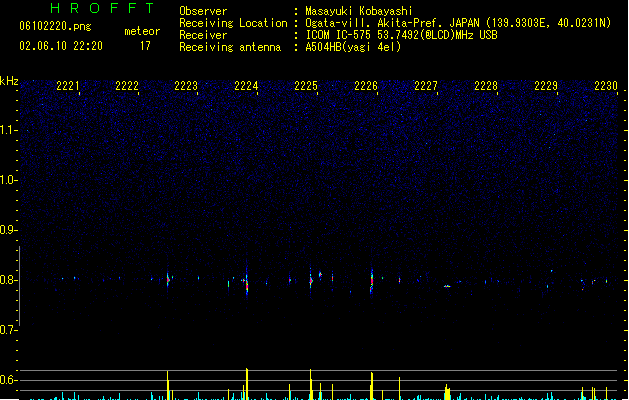This screenshot has width=629, height=400.
Task: Click the 1.1 kHz axis label
Action: coord(8,130)
